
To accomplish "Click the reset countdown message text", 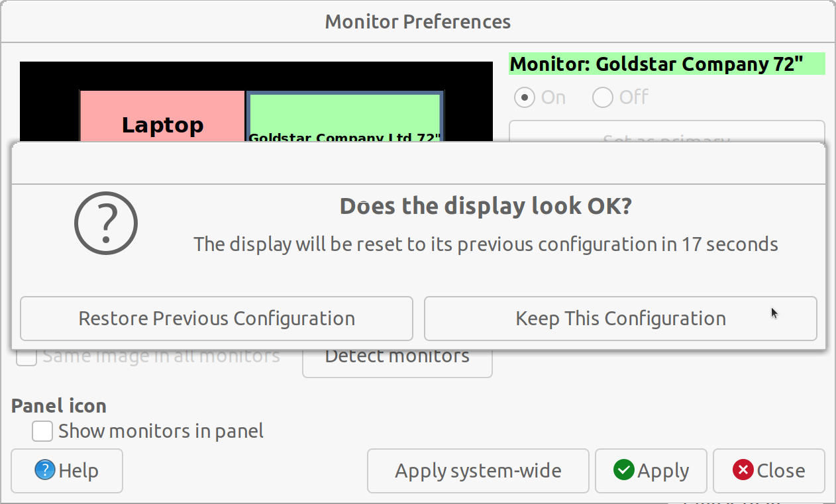I will pos(486,244).
